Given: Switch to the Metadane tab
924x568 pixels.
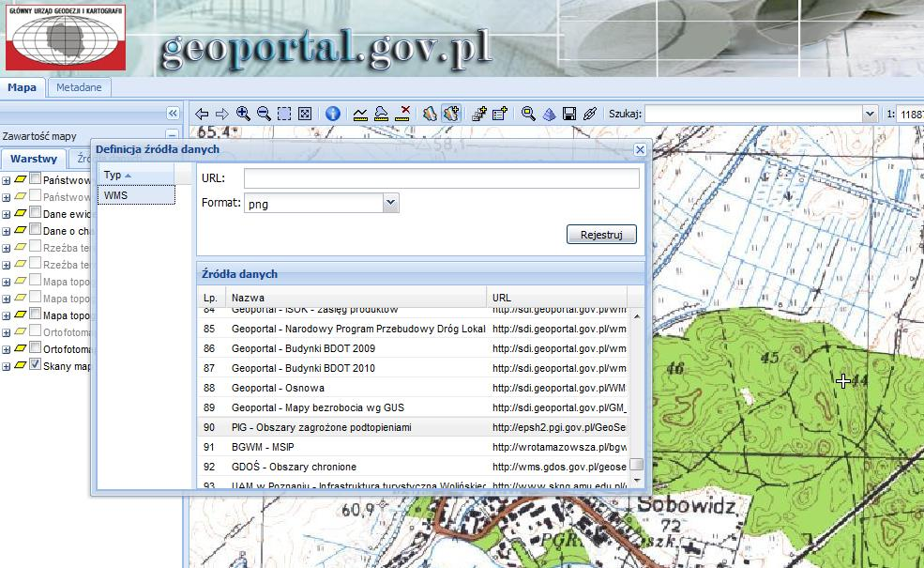Looking at the screenshot, I should pyautogui.click(x=79, y=87).
